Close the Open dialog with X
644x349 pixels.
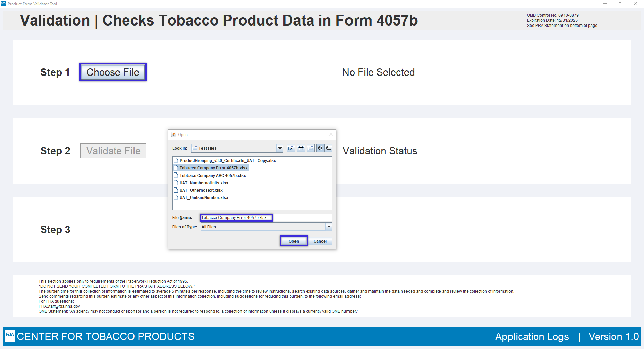pos(331,134)
